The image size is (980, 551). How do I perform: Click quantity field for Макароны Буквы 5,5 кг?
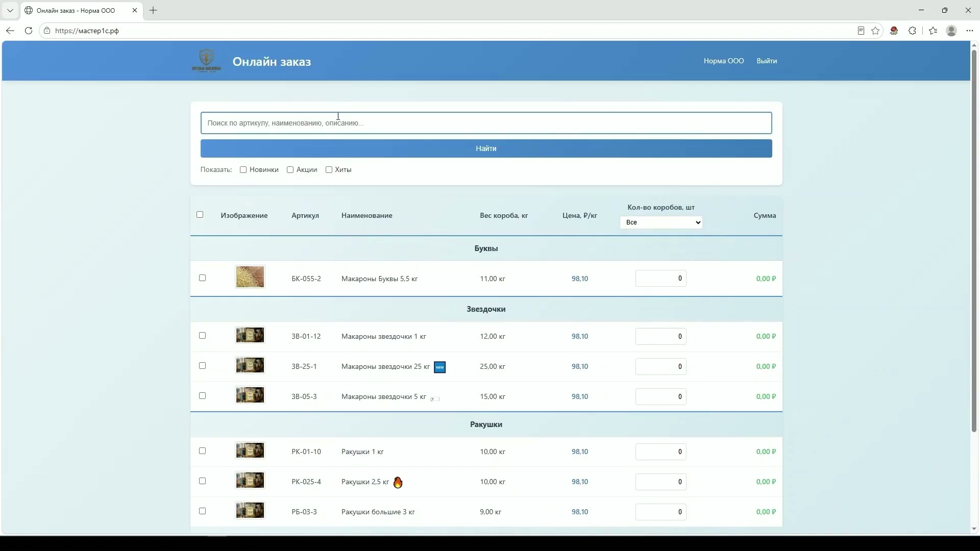click(661, 279)
